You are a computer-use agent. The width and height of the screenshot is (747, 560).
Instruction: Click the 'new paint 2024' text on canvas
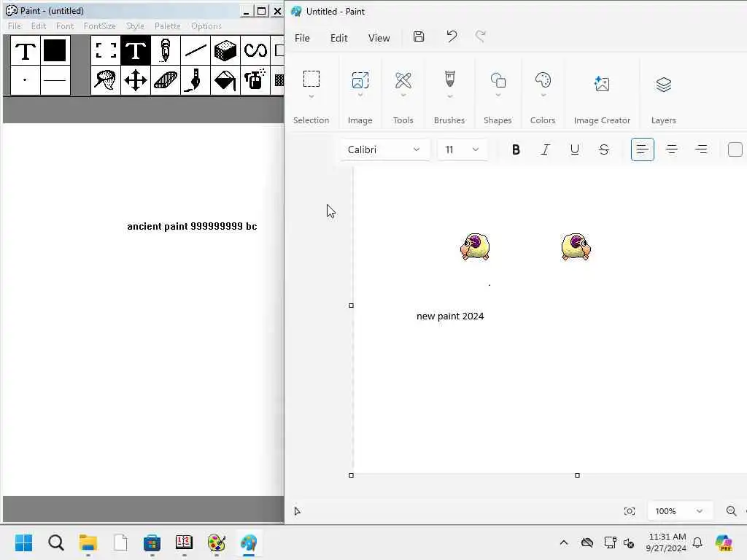(450, 316)
